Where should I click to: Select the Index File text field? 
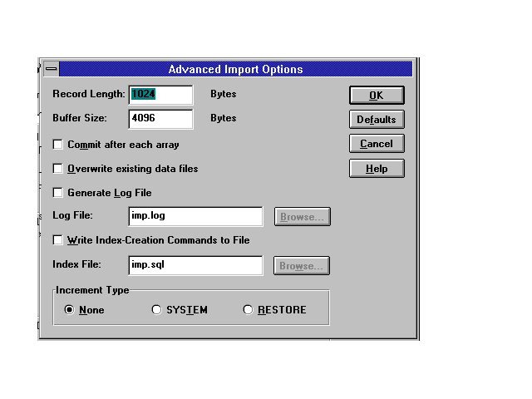195,266
